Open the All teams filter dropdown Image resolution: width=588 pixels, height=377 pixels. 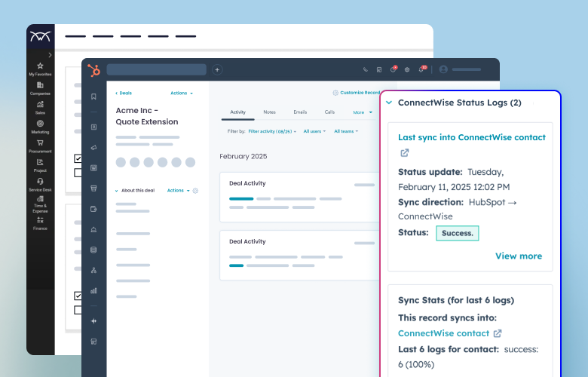pyautogui.click(x=346, y=131)
